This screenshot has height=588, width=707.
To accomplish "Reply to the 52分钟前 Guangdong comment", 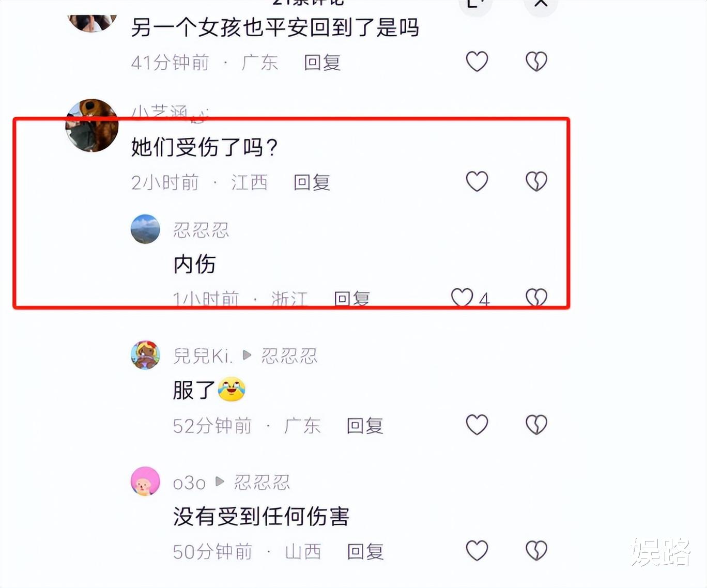I will click(365, 426).
